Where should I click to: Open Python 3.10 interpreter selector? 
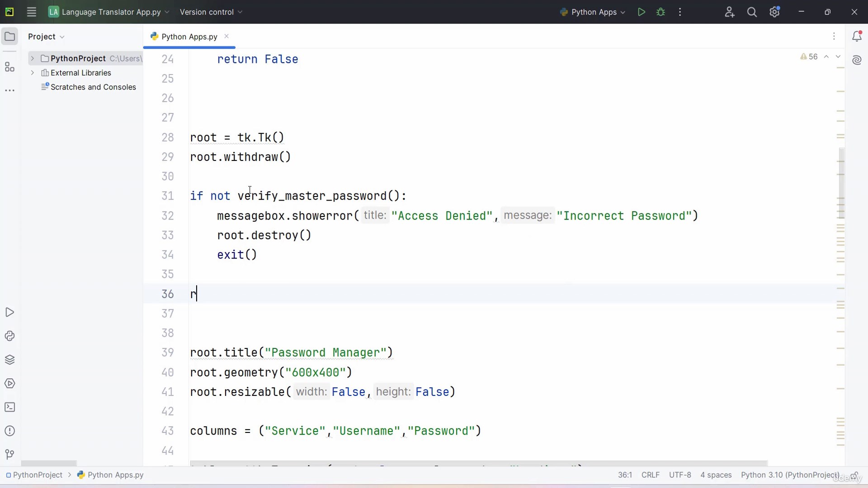tap(790, 475)
